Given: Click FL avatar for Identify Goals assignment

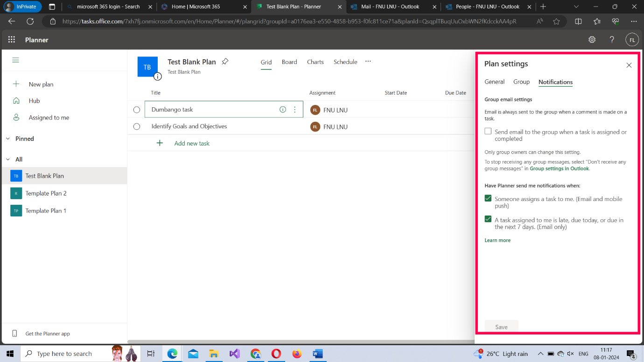Looking at the screenshot, I should click(315, 126).
